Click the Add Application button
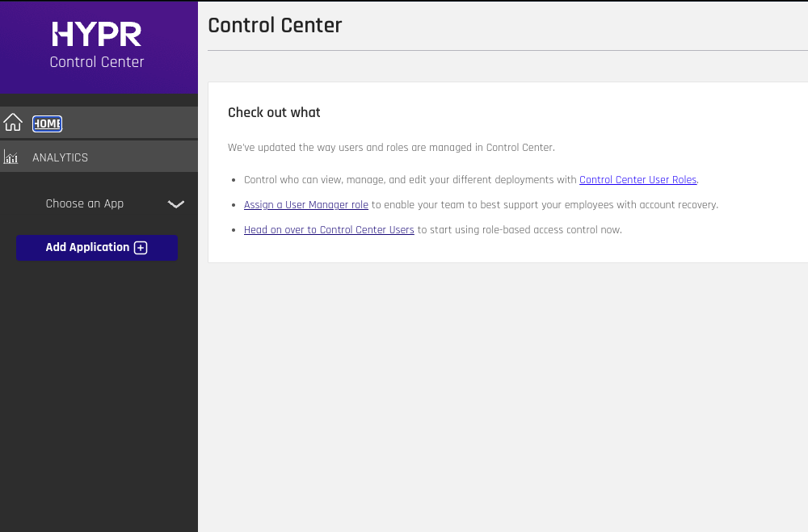The height and width of the screenshot is (532, 808). 97,248
